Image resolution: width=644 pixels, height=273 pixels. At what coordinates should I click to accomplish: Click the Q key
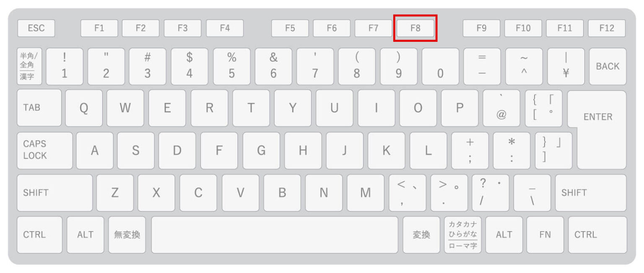coord(83,108)
